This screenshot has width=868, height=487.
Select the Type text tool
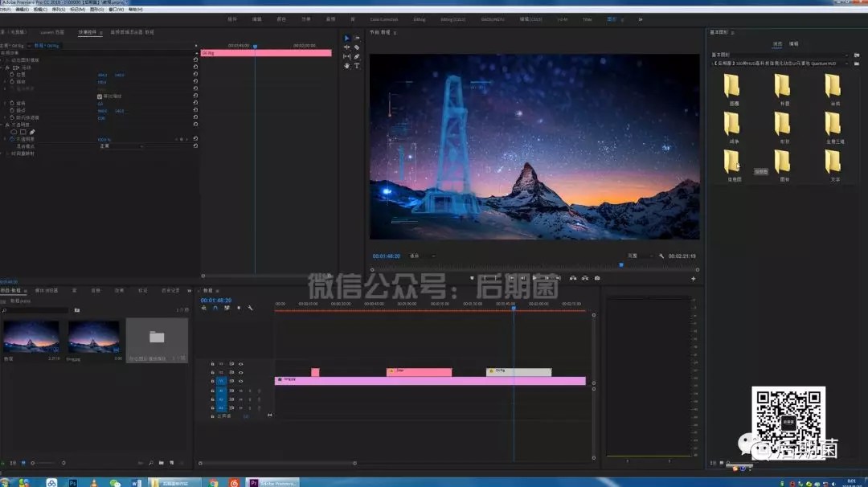[357, 66]
